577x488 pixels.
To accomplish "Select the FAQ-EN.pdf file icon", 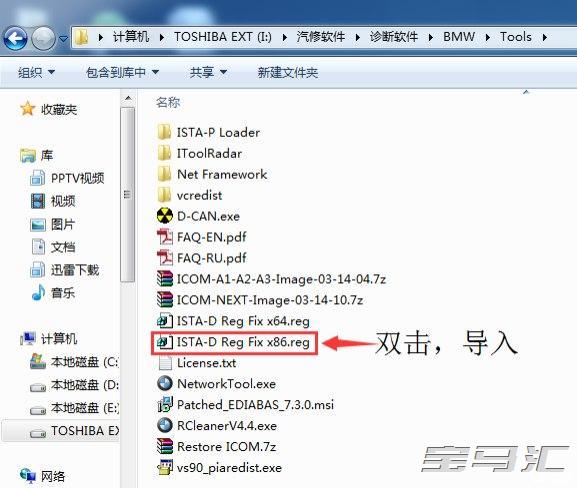I will coord(164,237).
